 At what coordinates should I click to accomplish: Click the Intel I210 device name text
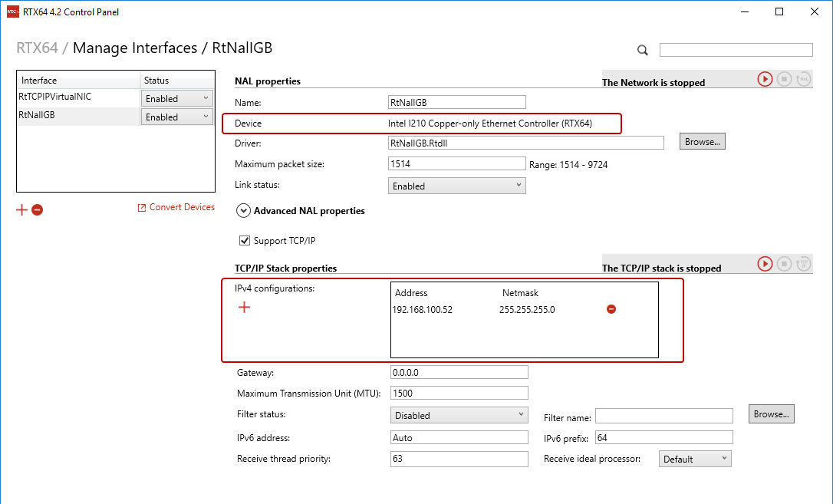pyautogui.click(x=490, y=124)
